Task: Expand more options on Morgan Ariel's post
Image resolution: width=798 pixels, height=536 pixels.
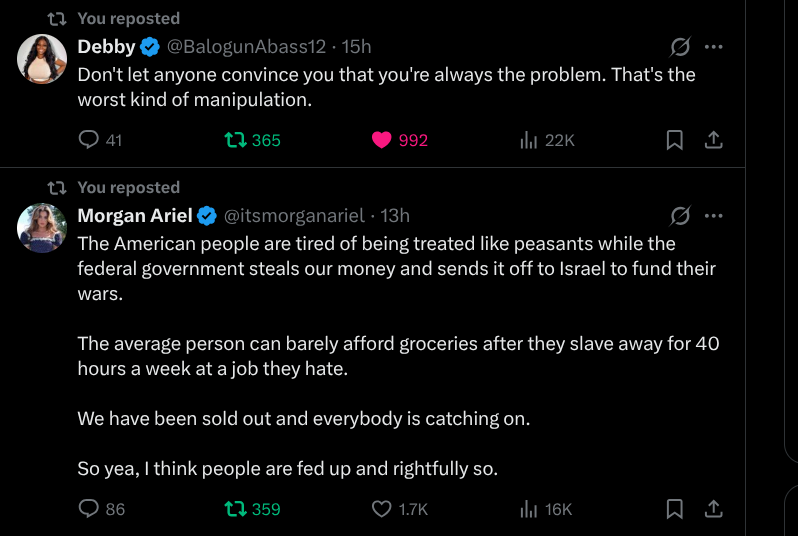Action: (x=713, y=216)
